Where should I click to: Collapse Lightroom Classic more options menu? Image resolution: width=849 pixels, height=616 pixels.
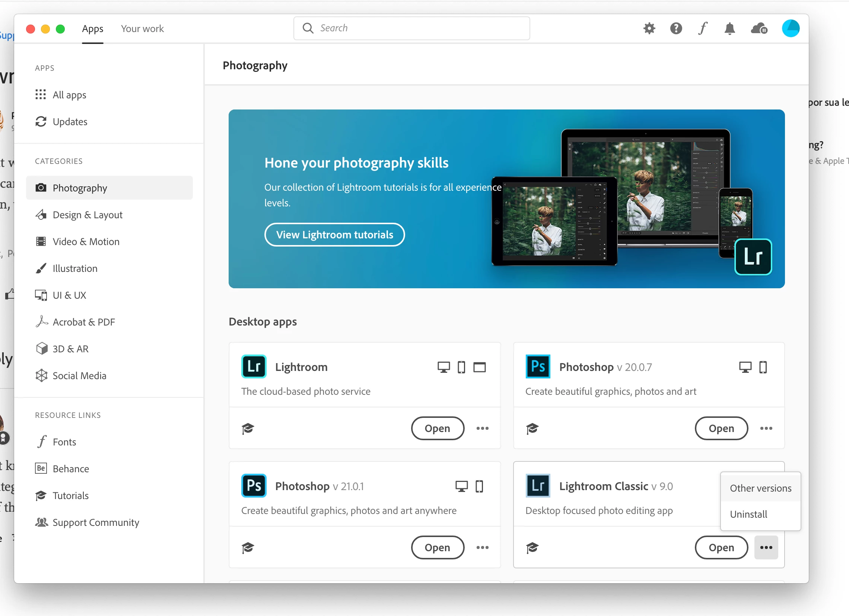point(766,547)
